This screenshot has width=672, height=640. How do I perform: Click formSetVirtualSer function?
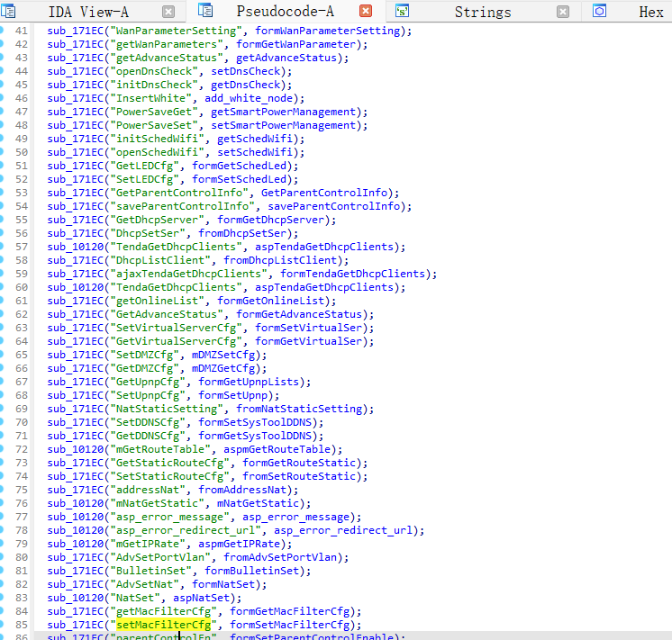(309, 328)
